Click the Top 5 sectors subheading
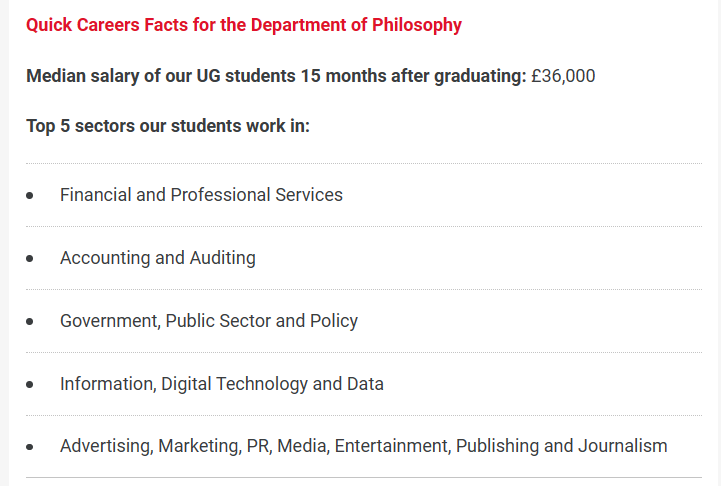721x486 pixels. click(x=168, y=127)
